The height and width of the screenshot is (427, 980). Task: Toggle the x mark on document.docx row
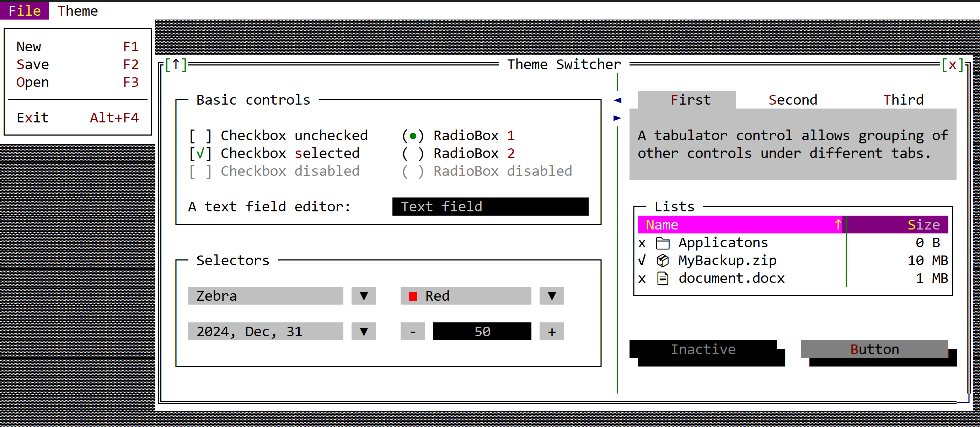(x=642, y=279)
